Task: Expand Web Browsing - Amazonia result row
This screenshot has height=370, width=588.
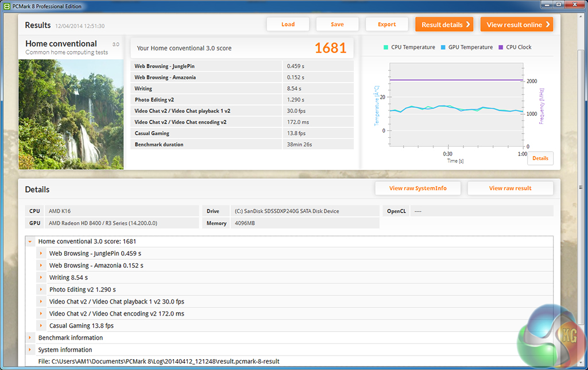Action: pyautogui.click(x=41, y=266)
